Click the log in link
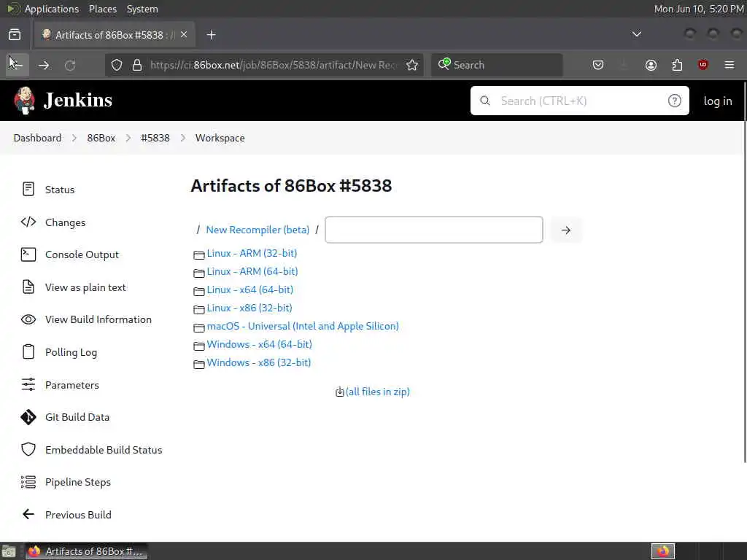 point(718,101)
